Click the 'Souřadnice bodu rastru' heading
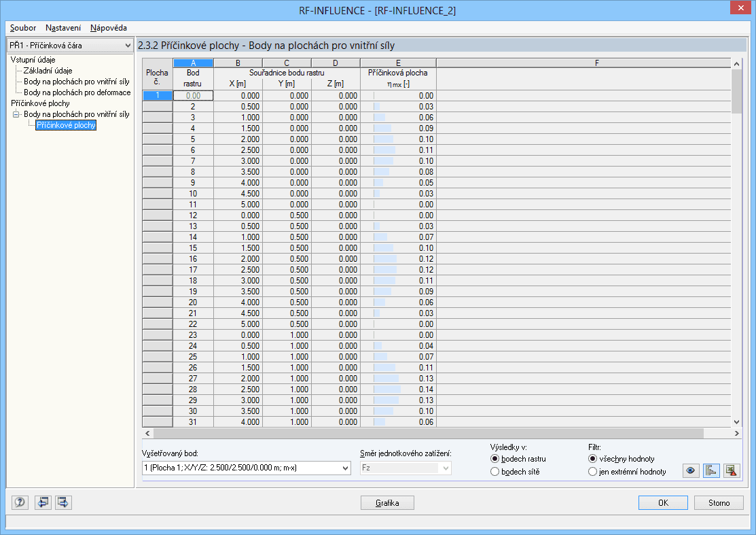Viewport: 756px width, 535px height. 287,73
